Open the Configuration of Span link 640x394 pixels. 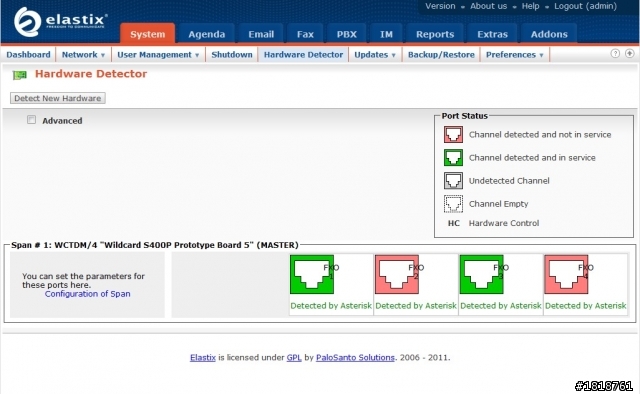[88, 294]
